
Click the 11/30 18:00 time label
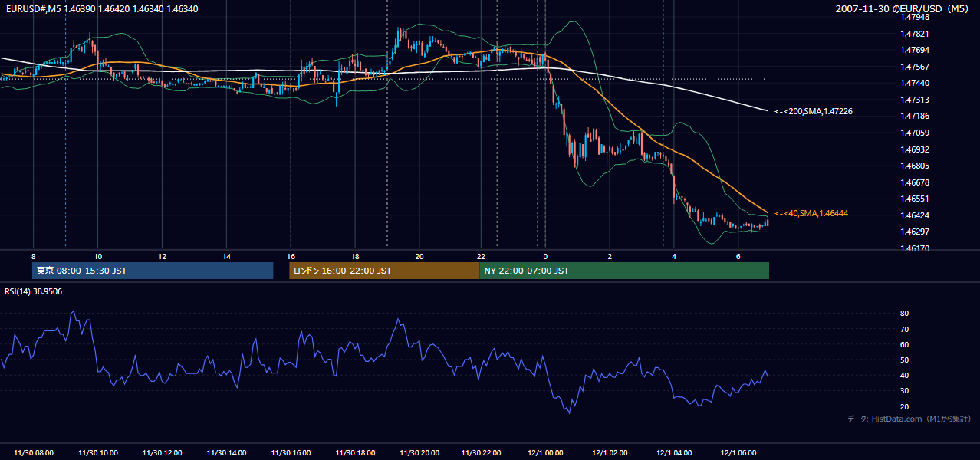(x=355, y=453)
